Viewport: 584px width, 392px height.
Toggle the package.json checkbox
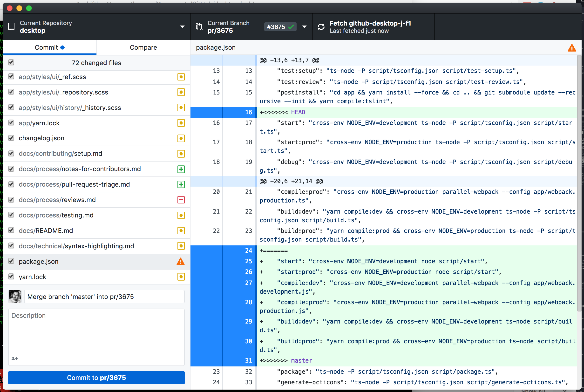[11, 261]
